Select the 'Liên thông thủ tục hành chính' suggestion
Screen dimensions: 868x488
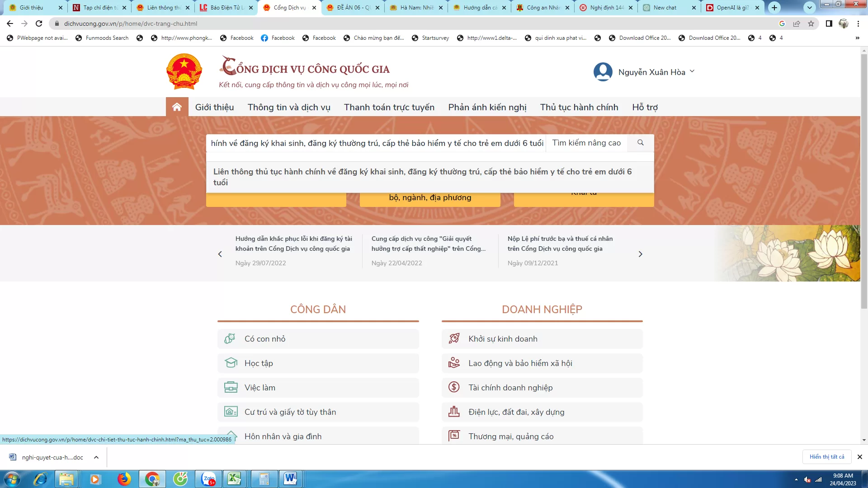pyautogui.click(x=429, y=177)
